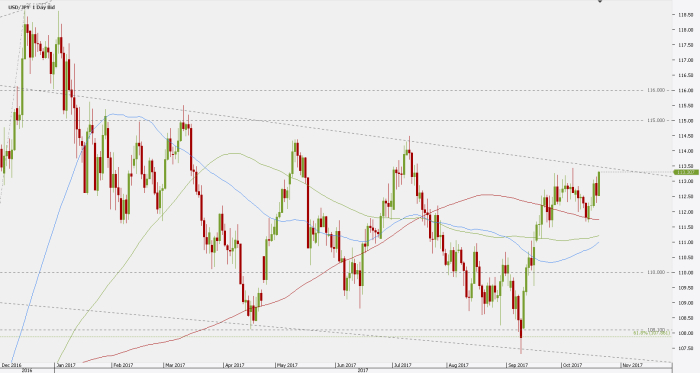Image resolution: width=700 pixels, height=373 pixels.
Task: Select the red moving average line end
Action: [597, 219]
